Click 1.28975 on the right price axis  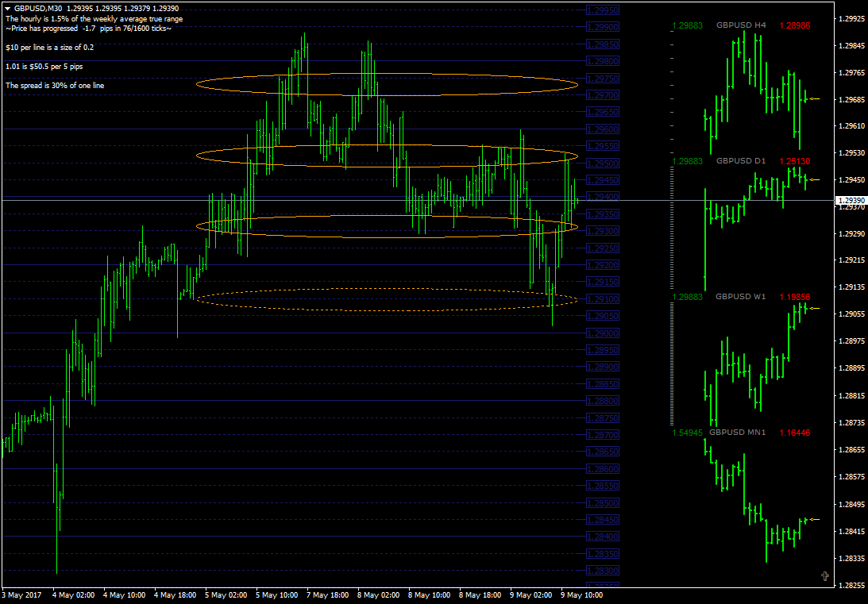(x=851, y=341)
